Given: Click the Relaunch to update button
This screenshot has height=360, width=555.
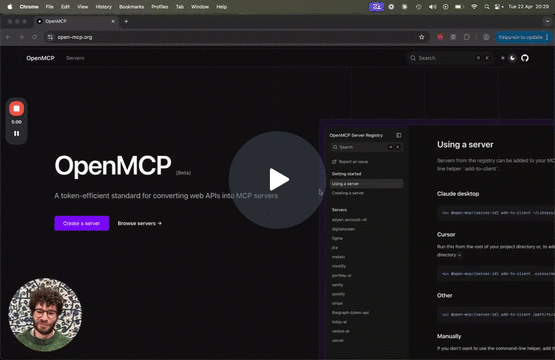Looking at the screenshot, I should click(522, 37).
